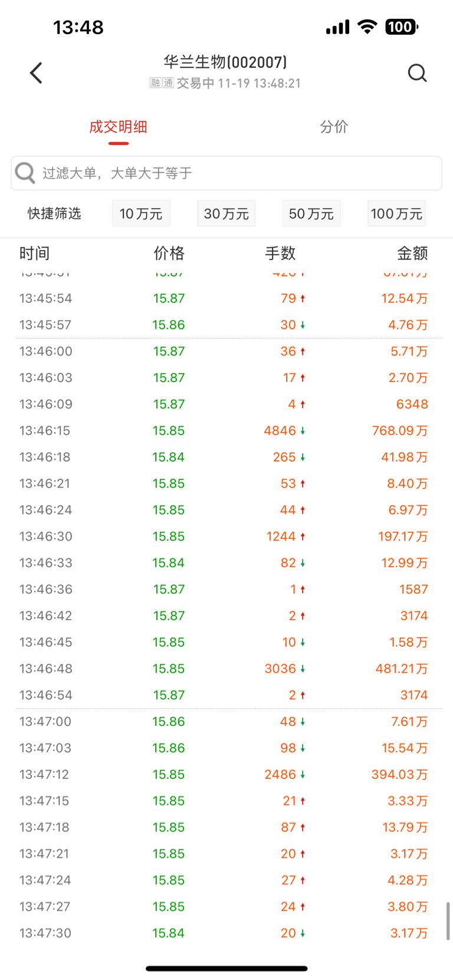This screenshot has height=980, width=453.
Task: Tap the 融 margin trading badge
Action: [156, 83]
